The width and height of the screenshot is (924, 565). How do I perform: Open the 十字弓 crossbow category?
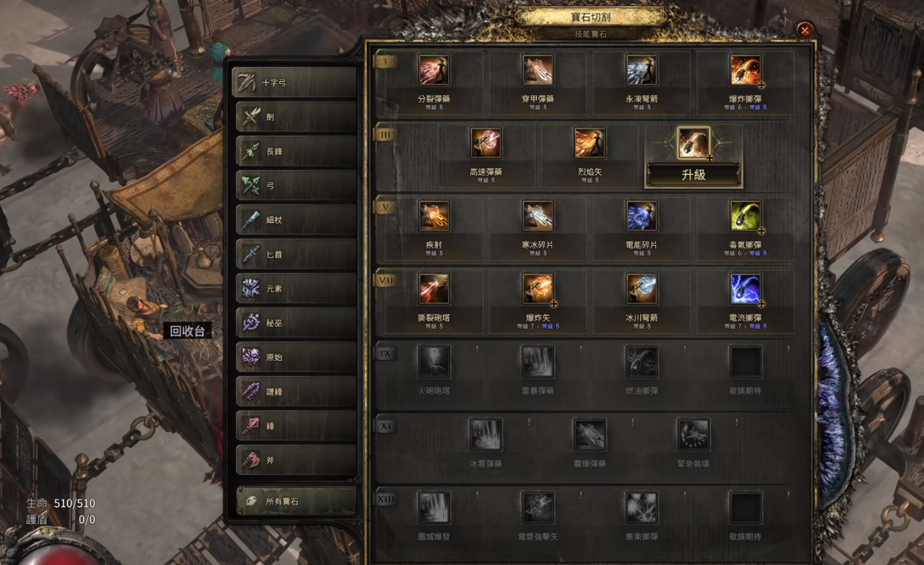pos(295,82)
